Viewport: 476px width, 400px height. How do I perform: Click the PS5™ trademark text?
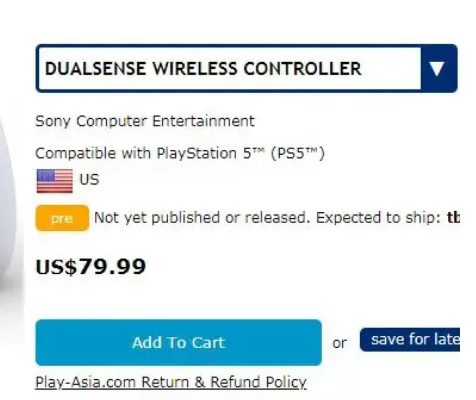[x=297, y=154]
